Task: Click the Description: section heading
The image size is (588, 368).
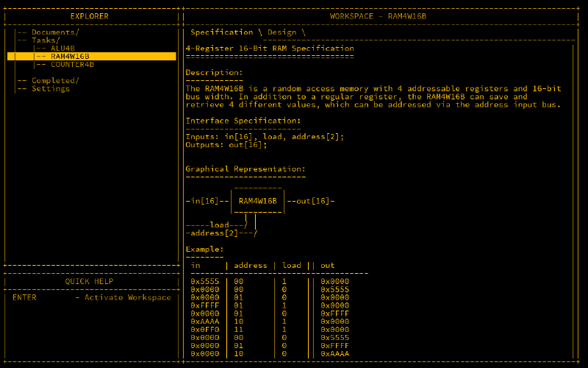Action: click(x=214, y=72)
